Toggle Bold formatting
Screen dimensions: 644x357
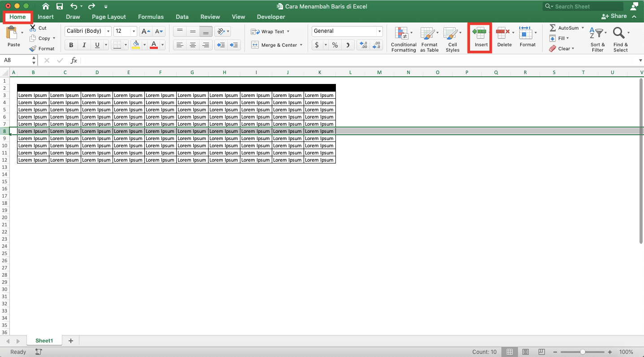(x=71, y=45)
